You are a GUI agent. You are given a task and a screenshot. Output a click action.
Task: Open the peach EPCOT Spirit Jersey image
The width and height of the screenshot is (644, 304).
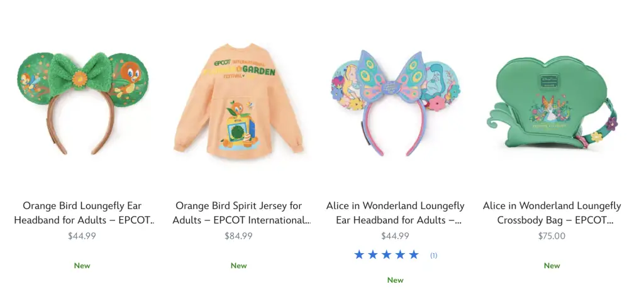click(x=238, y=101)
